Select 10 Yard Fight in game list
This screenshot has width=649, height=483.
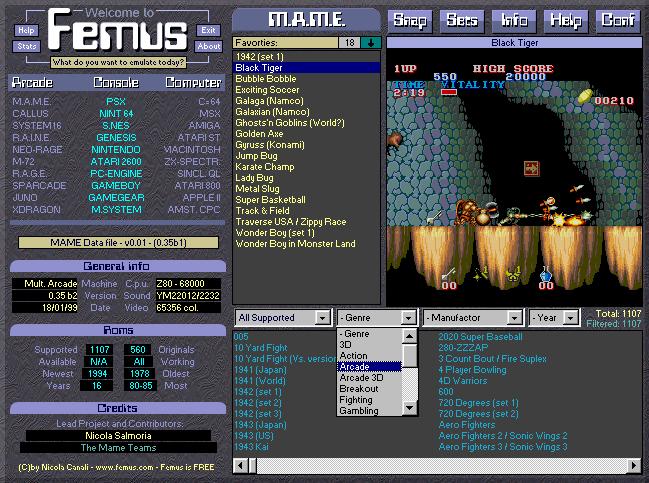[x=261, y=348]
